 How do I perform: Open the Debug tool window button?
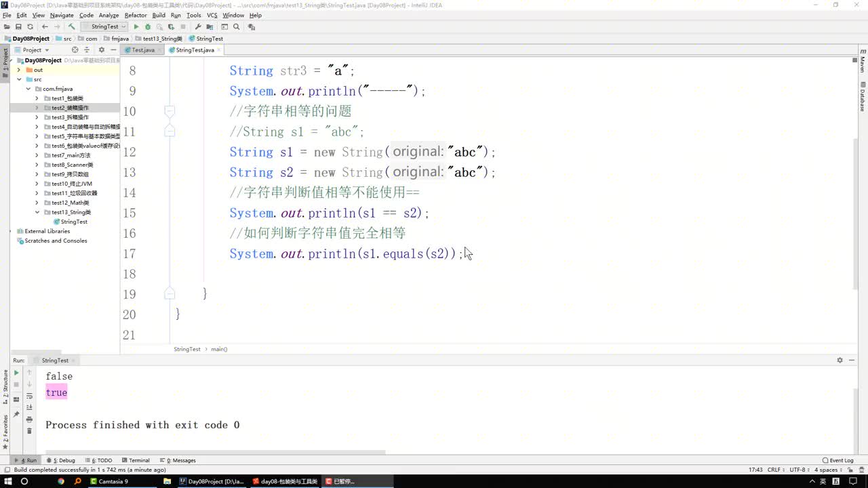pyautogui.click(x=62, y=460)
